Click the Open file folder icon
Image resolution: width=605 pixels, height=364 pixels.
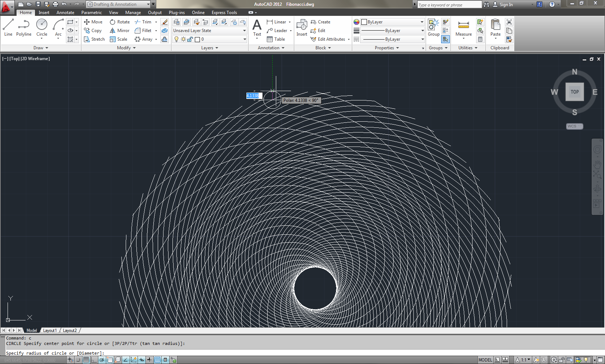[x=30, y=4]
